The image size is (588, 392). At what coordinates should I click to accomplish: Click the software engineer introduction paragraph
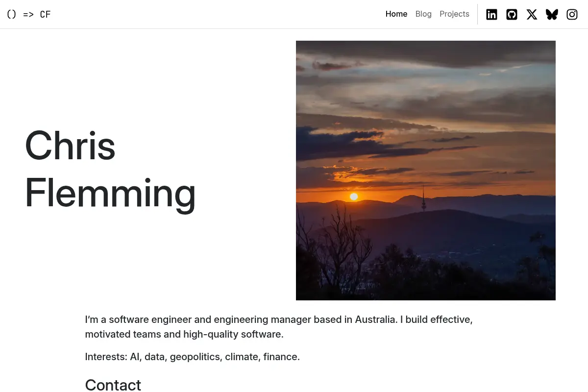(279, 327)
